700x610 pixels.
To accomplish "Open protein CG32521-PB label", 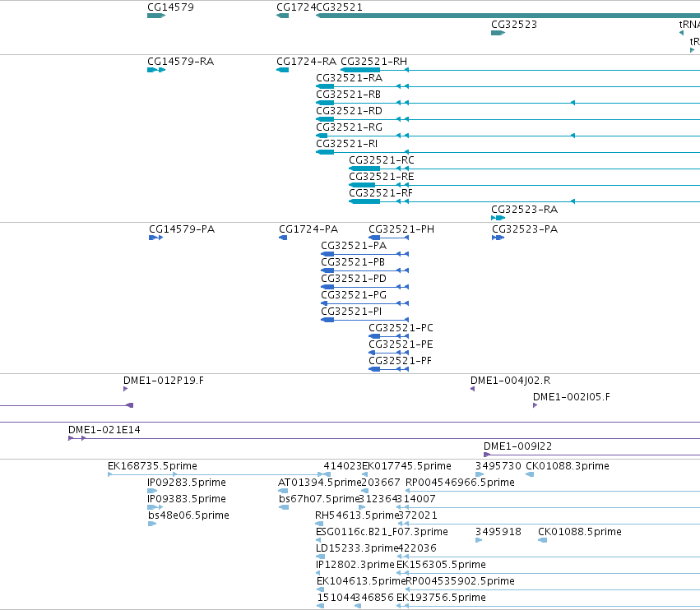I will click(x=353, y=262).
